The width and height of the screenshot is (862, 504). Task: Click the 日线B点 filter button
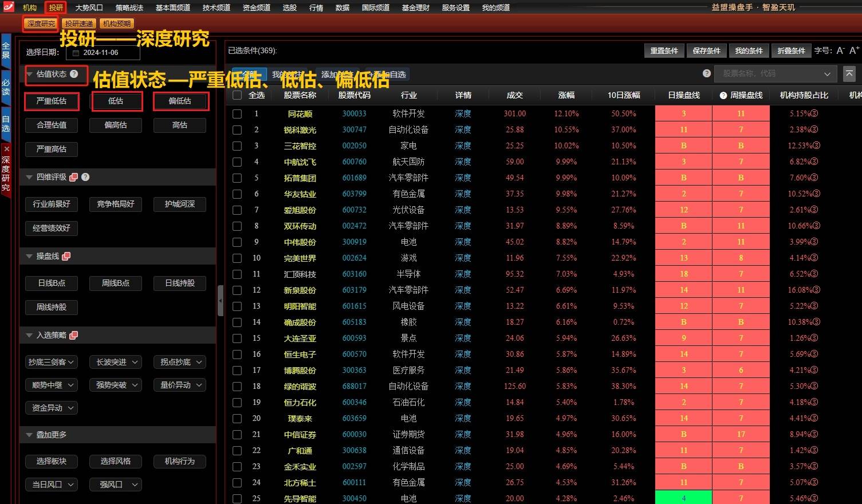(52, 283)
